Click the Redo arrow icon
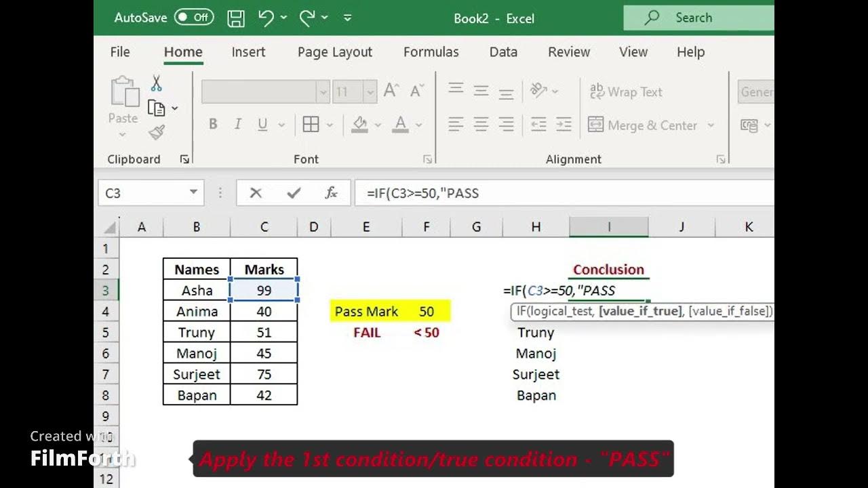 (x=307, y=18)
